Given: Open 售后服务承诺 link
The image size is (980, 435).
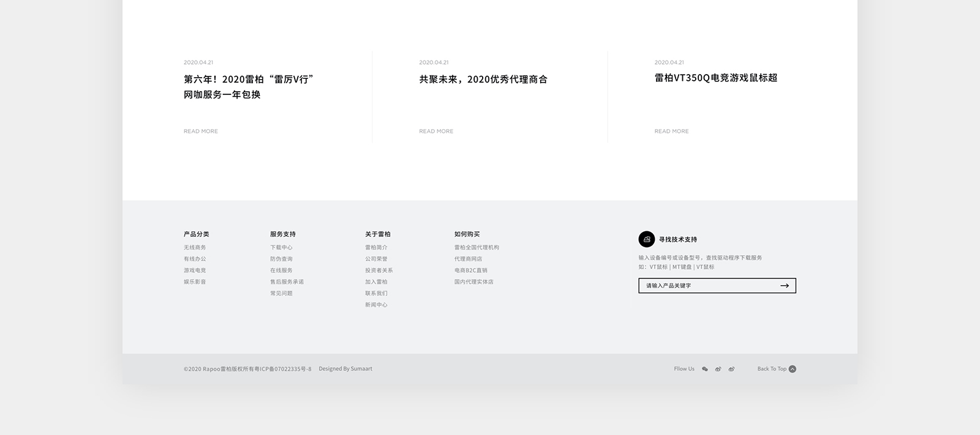Looking at the screenshot, I should click(287, 282).
